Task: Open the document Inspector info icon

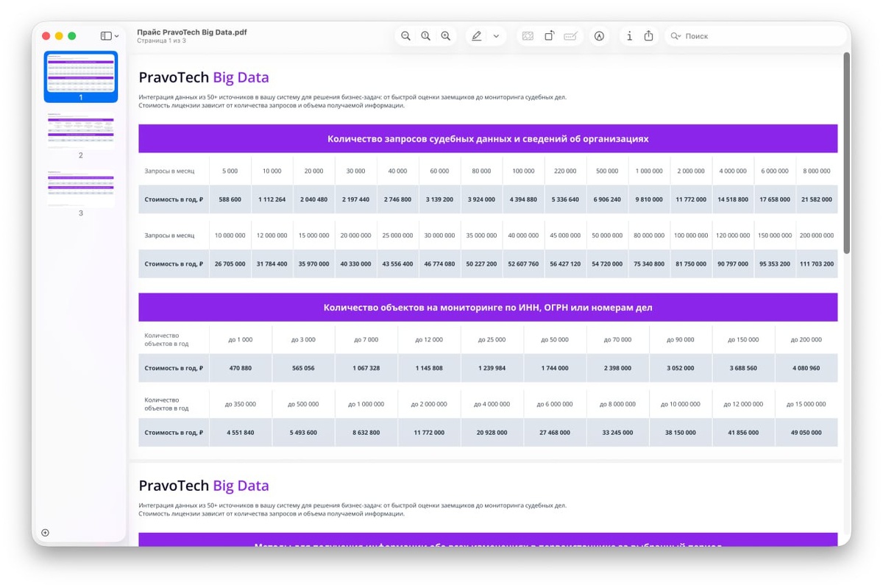Action: (x=629, y=36)
